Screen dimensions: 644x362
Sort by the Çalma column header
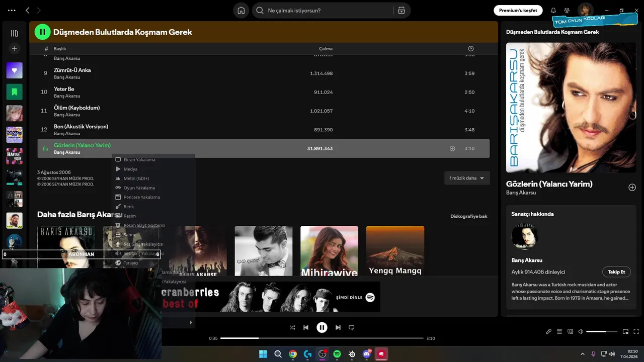[x=326, y=49]
